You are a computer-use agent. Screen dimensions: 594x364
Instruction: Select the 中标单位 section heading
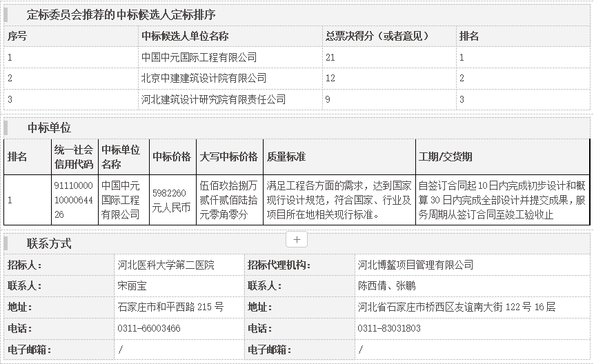49,128
